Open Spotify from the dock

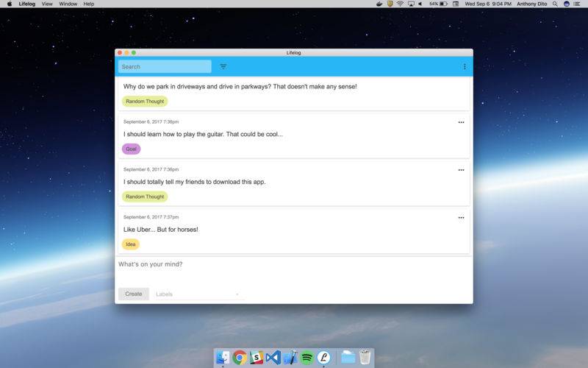(x=306, y=358)
